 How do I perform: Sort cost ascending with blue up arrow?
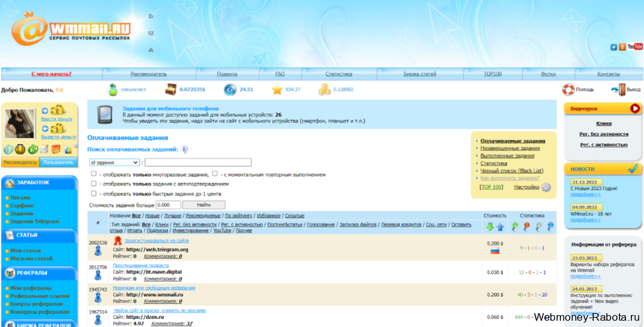click(x=500, y=227)
